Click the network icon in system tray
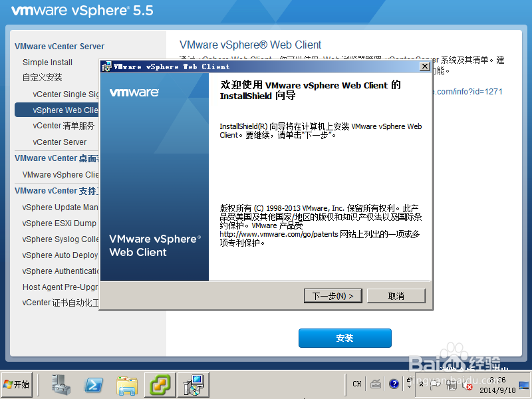 pyautogui.click(x=451, y=385)
